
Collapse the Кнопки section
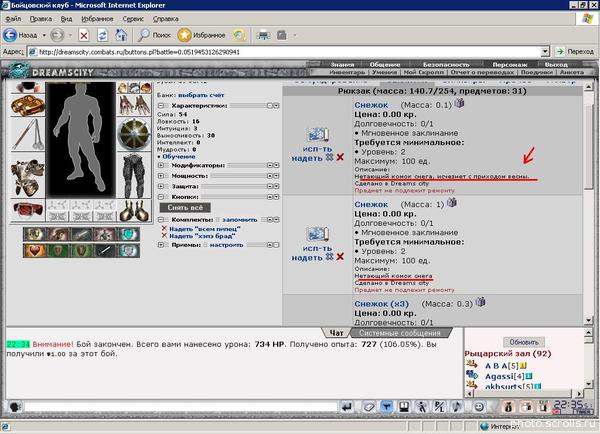[x=161, y=197]
